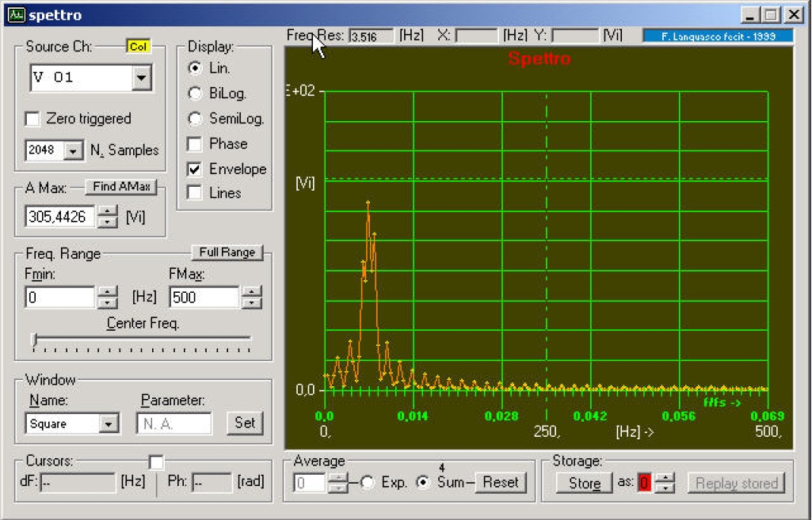Click the F. Languasco fecit credit label
812x520 pixels.
pyautogui.click(x=719, y=36)
